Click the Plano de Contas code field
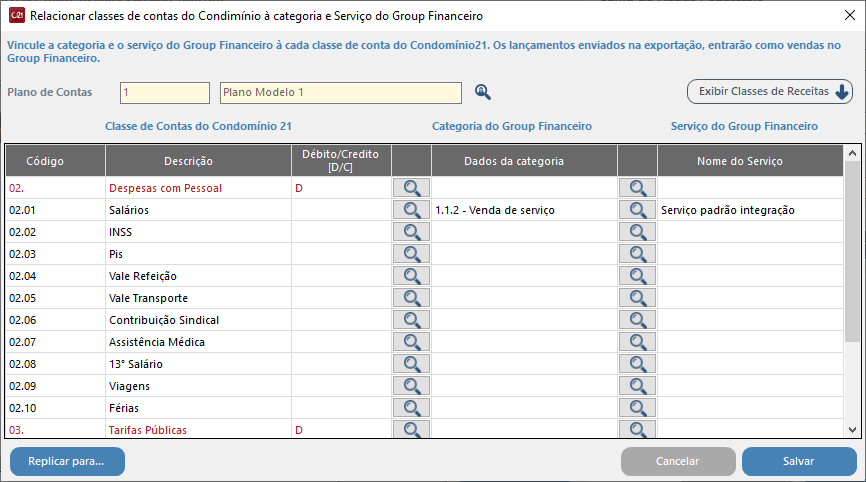Image resolution: width=866 pixels, height=482 pixels. click(x=165, y=93)
